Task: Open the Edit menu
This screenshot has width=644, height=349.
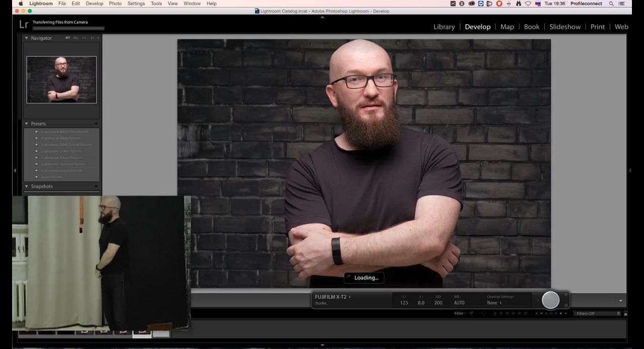Action: [75, 4]
